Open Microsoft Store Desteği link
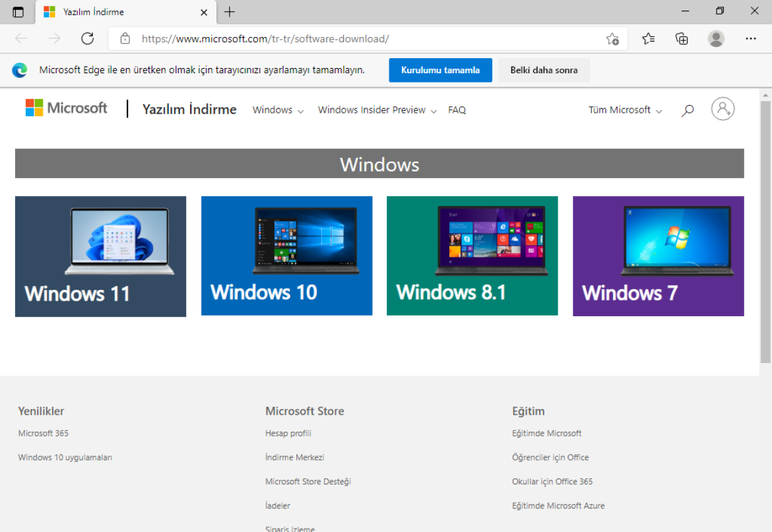This screenshot has width=772, height=532. coord(307,482)
